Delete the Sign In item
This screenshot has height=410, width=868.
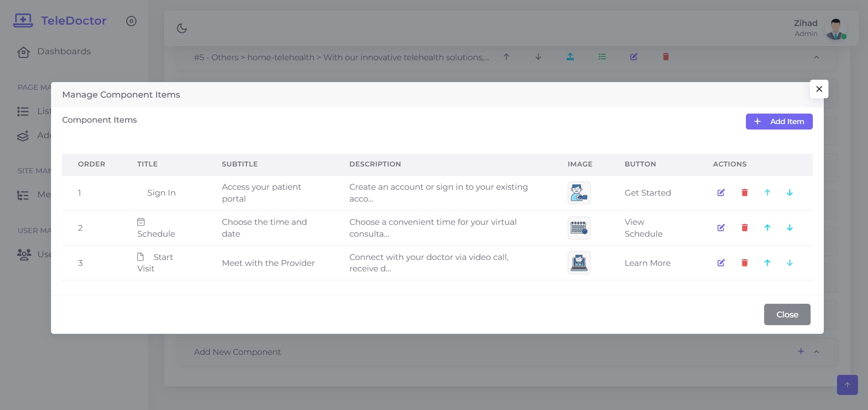[745, 192]
